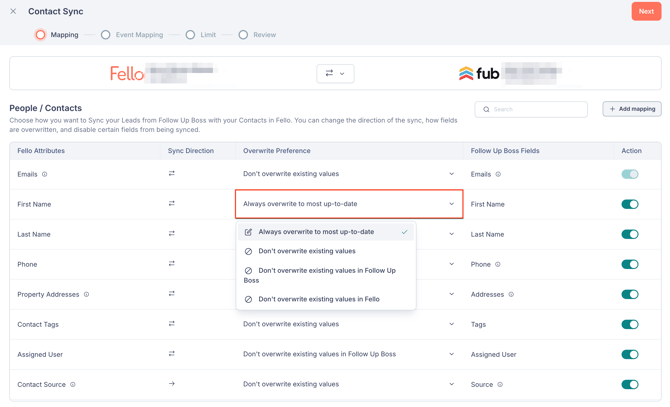Toggle off the First Name mapping
The width and height of the screenshot is (670, 407).
point(629,204)
